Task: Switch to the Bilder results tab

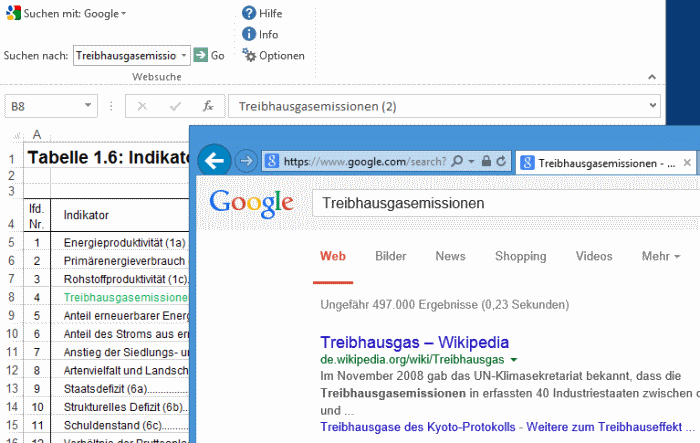Action: point(391,256)
